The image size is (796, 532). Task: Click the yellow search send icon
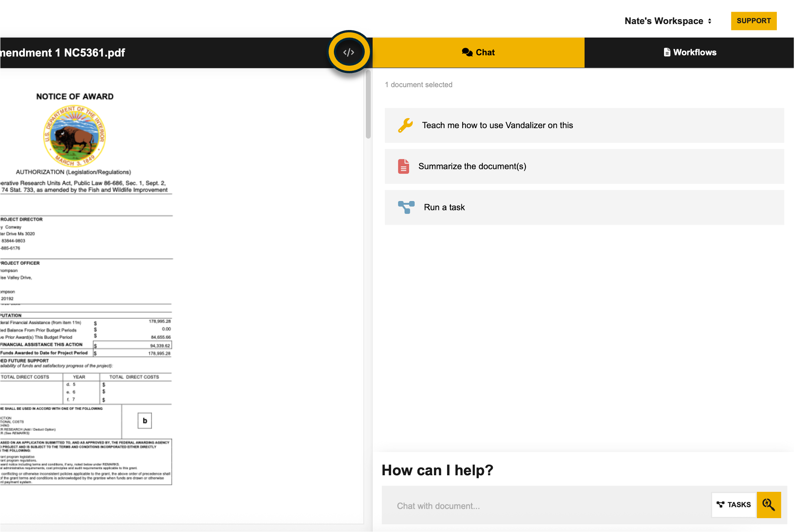click(x=769, y=505)
